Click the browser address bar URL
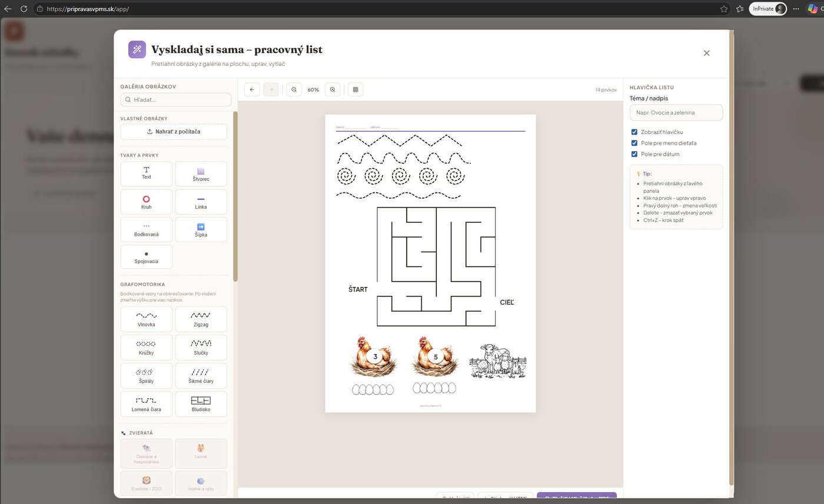 point(88,9)
